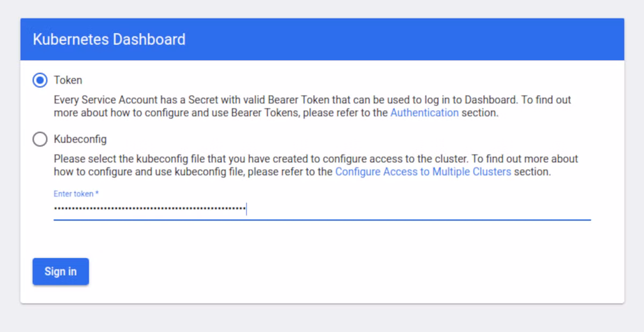
Task: Click the Kubeconfig option label text
Action: [x=80, y=140]
